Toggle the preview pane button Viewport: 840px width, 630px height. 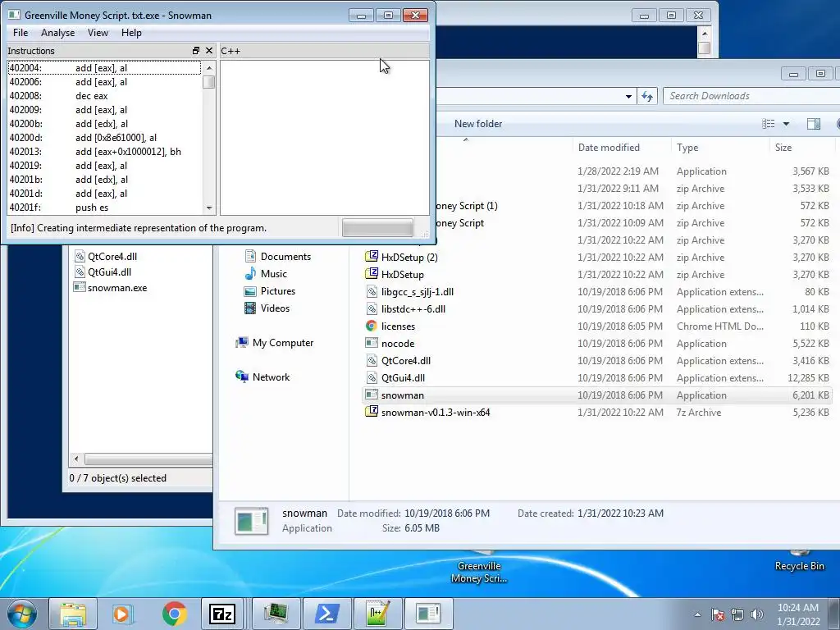tap(813, 124)
